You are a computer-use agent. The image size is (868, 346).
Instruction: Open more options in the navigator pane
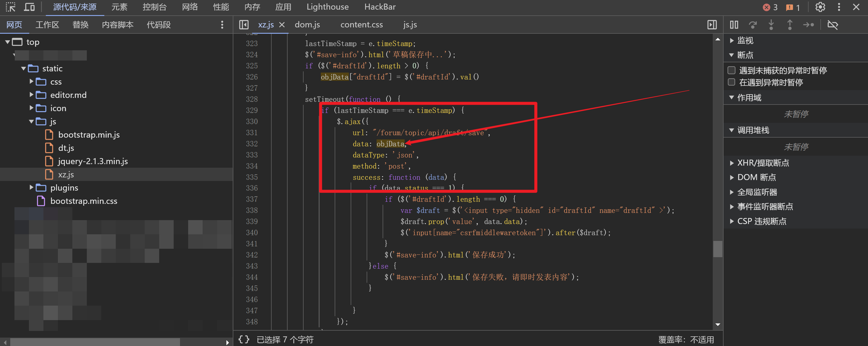[x=222, y=25]
